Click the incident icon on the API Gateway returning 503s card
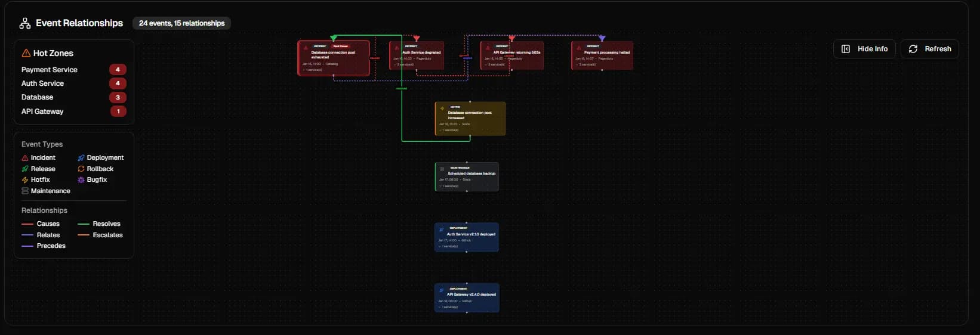This screenshot has width=980, height=335. click(x=488, y=48)
